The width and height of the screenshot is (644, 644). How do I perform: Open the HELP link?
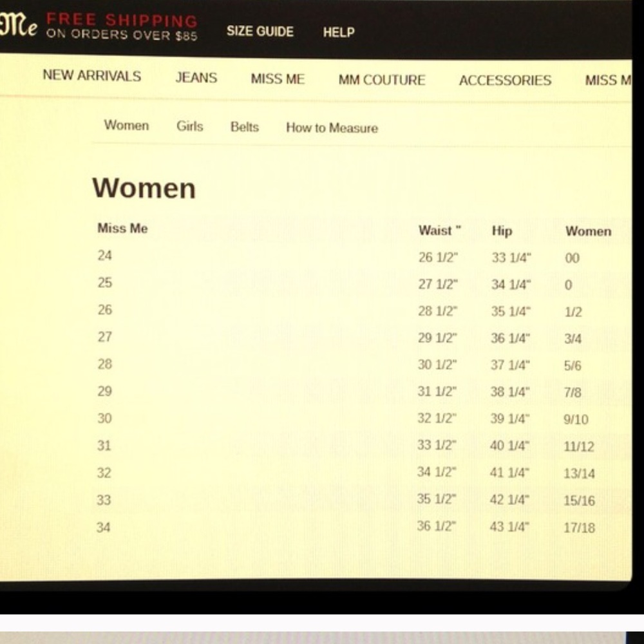click(x=339, y=32)
